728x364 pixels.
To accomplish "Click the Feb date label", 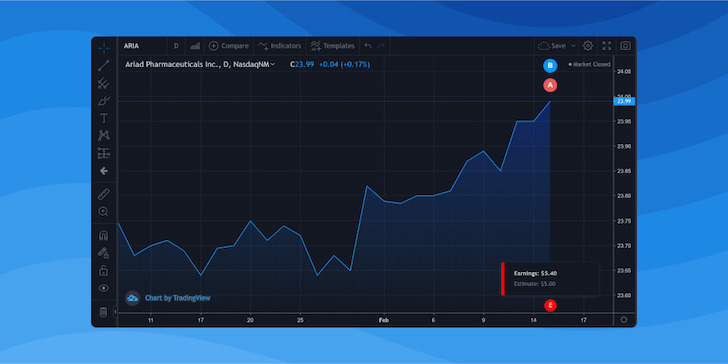I will pos(384,320).
